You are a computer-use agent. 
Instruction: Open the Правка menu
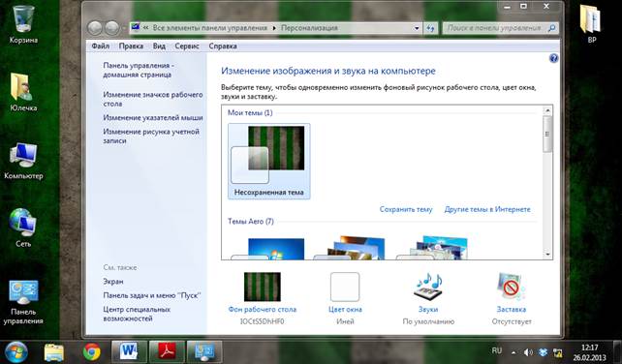(131, 46)
